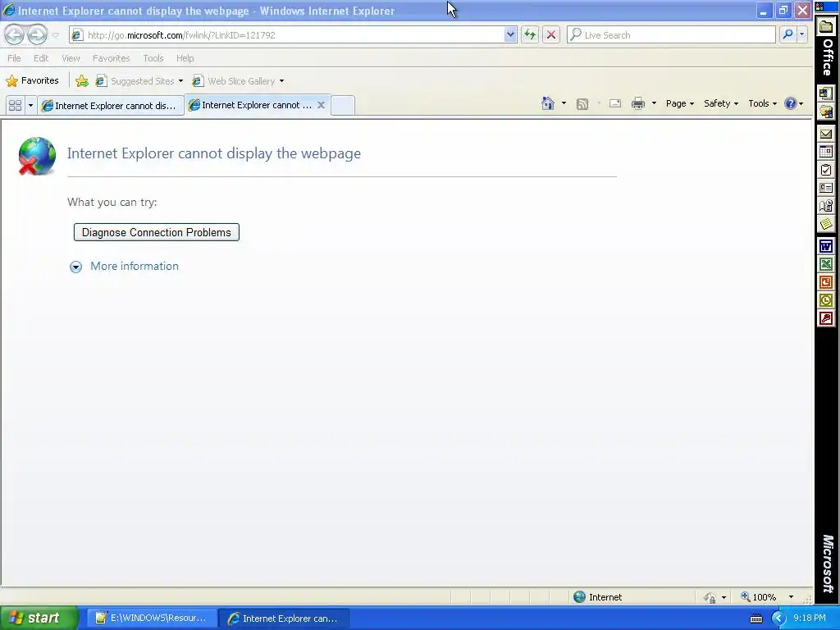Click the Refresh page icon
Screen dimensions: 840x630
pyautogui.click(x=530, y=34)
